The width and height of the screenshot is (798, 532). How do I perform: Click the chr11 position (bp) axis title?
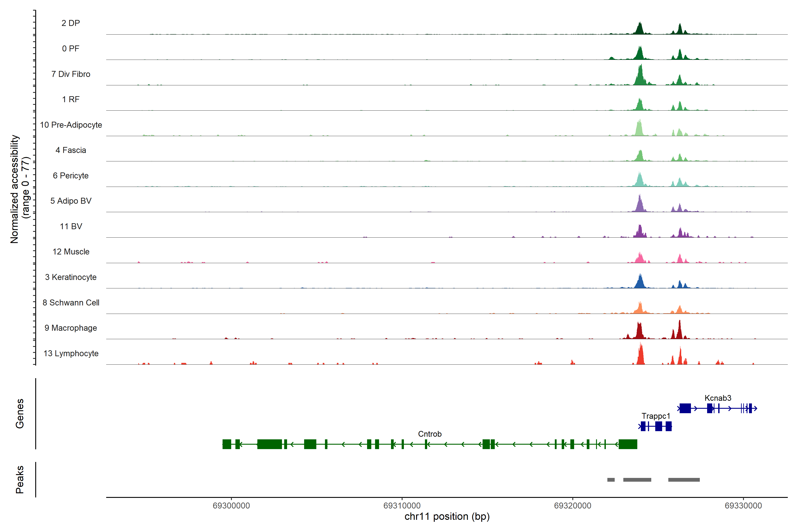(447, 516)
